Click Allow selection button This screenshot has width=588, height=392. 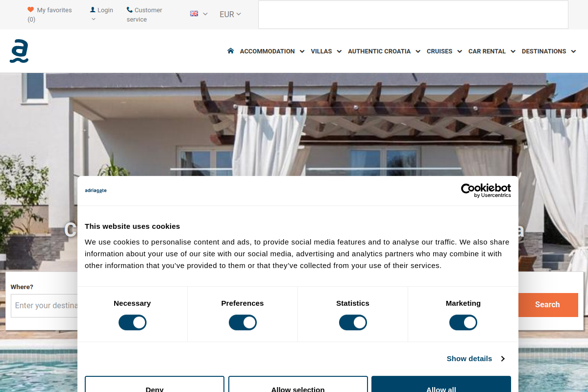(298, 385)
